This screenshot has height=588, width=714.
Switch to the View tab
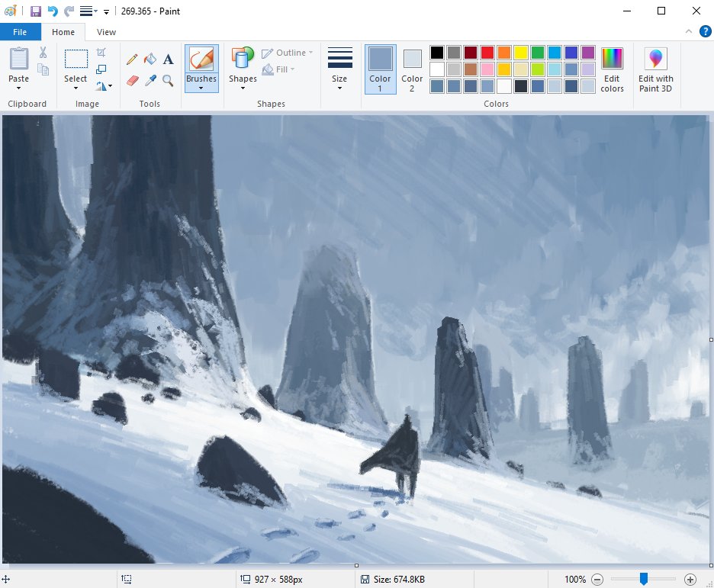106,32
